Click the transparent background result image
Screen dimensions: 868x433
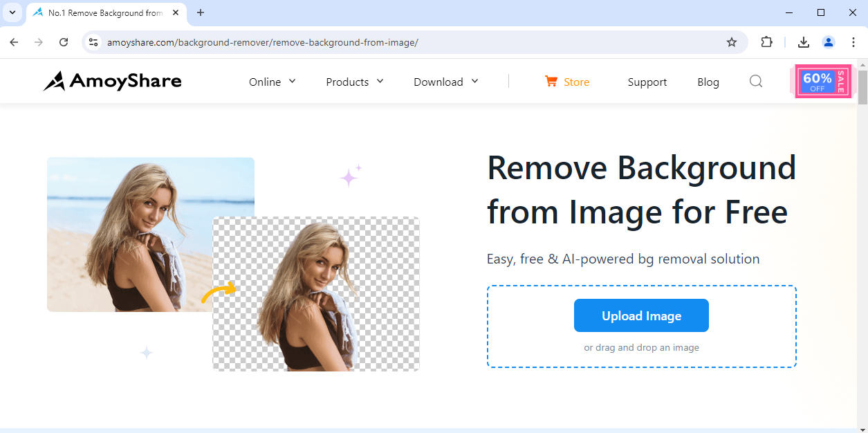pos(316,294)
